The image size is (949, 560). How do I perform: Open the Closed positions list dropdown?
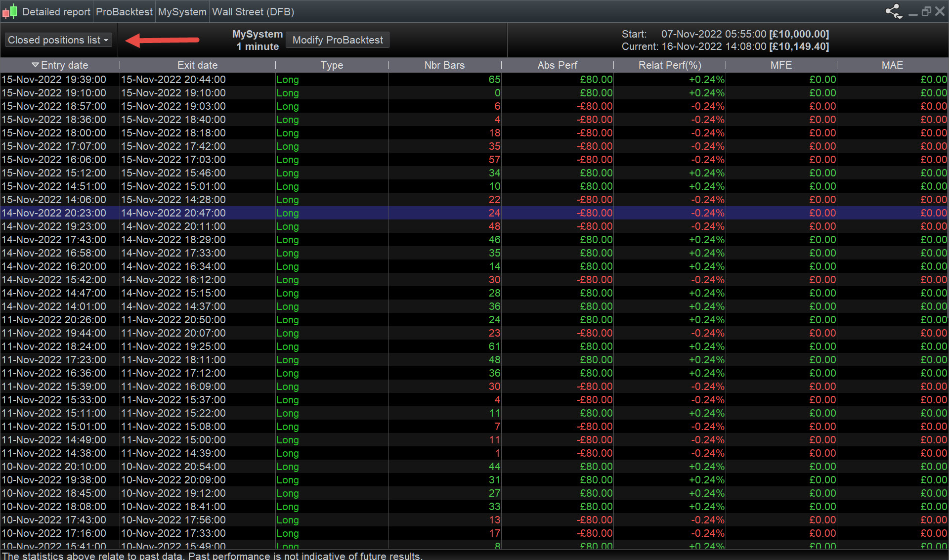click(58, 40)
